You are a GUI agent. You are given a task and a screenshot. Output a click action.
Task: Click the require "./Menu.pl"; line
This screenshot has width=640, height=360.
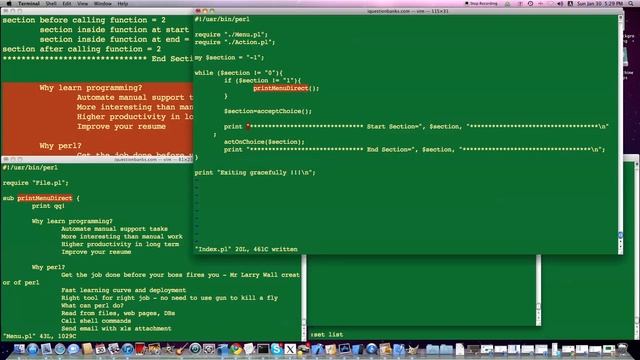(231, 35)
